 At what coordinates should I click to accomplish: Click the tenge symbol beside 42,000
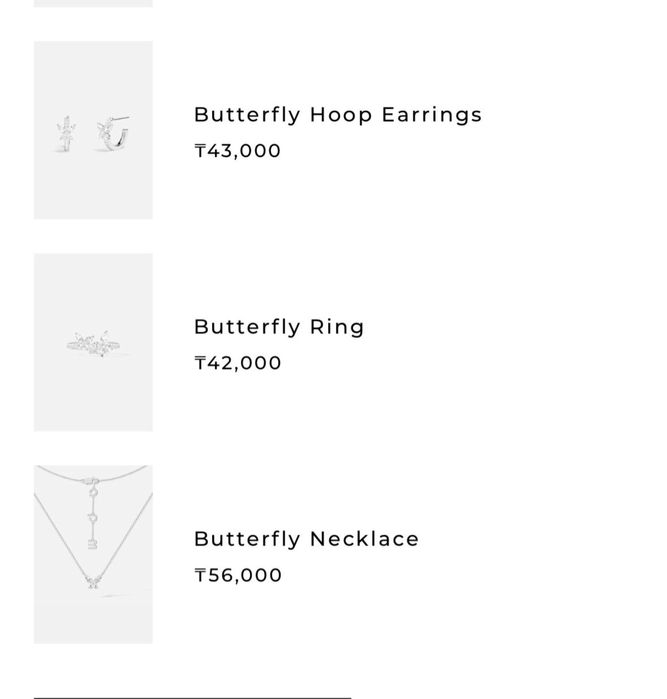click(x=200, y=363)
